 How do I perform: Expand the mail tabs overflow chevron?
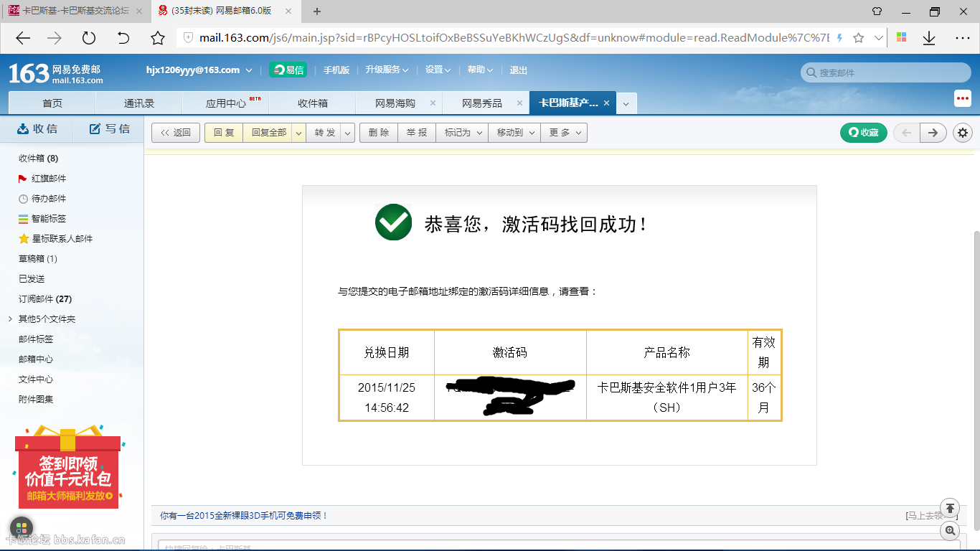click(x=626, y=104)
